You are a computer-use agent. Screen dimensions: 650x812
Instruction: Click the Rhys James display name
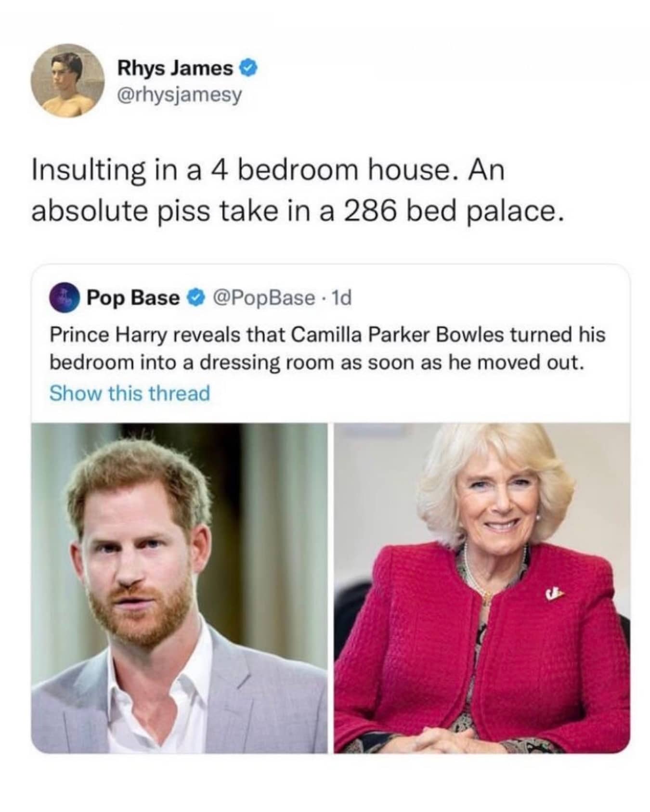(175, 69)
